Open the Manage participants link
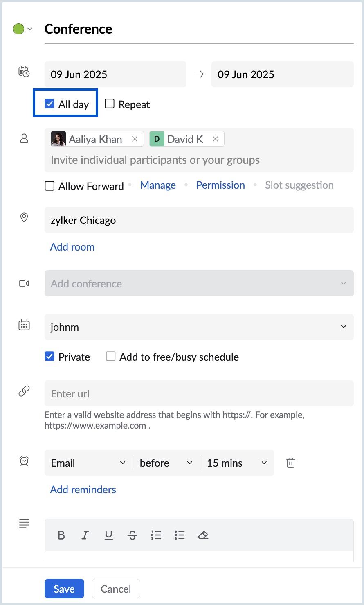The width and height of the screenshot is (364, 605). pos(158,185)
